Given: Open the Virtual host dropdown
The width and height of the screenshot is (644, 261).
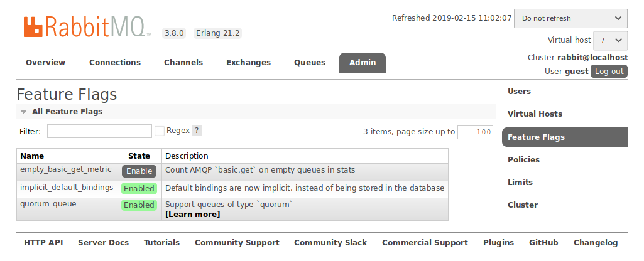Looking at the screenshot, I should pos(610,40).
